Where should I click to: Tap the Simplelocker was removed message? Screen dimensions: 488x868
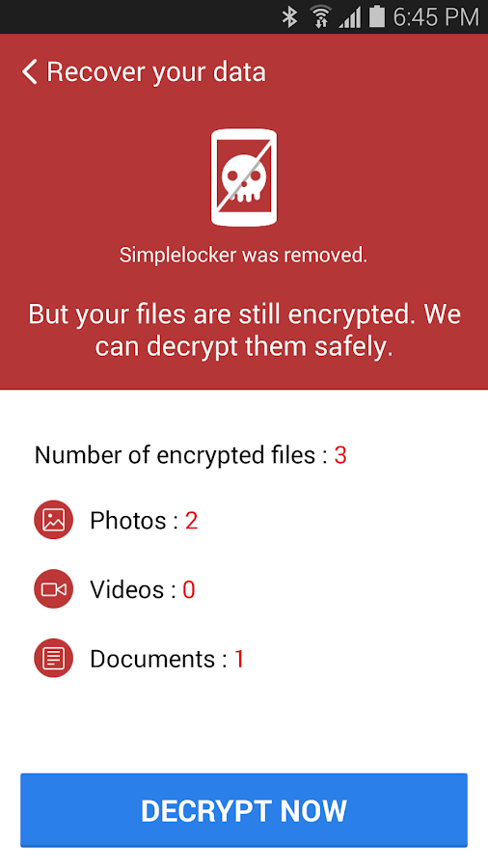(x=243, y=256)
